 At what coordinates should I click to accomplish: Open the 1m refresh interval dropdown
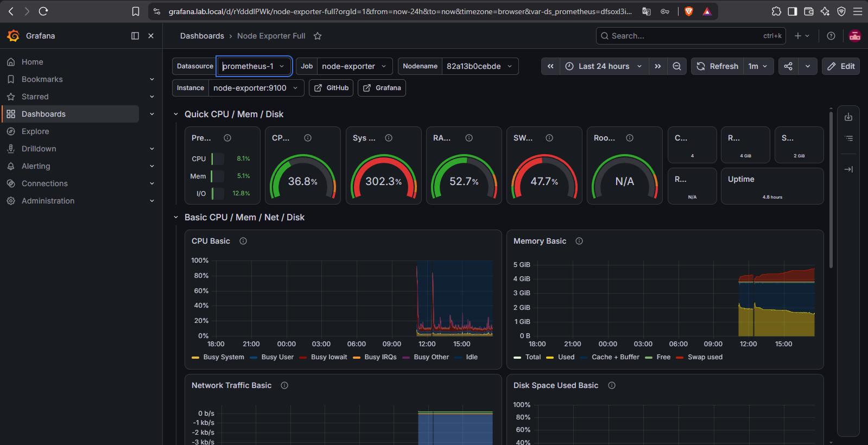[x=758, y=66]
